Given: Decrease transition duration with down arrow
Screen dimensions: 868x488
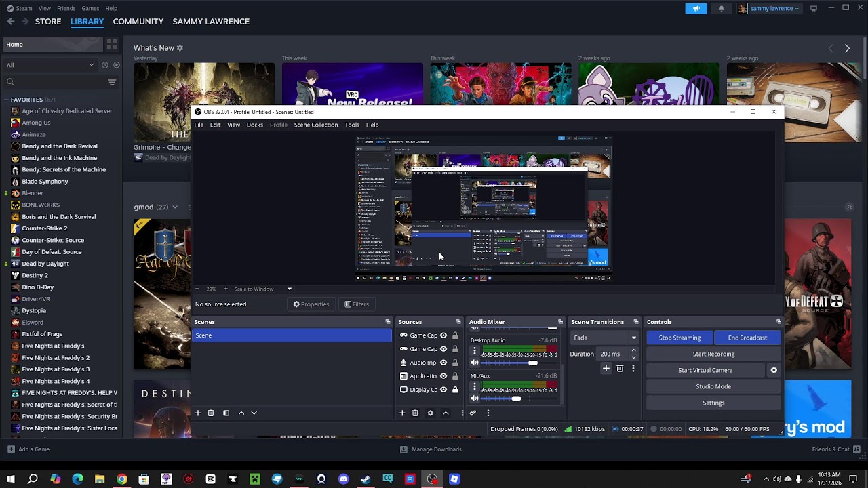Looking at the screenshot, I should pos(633,357).
